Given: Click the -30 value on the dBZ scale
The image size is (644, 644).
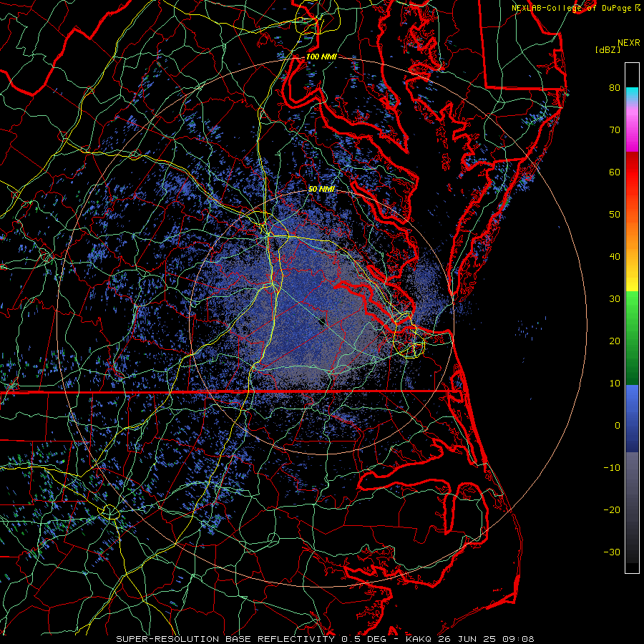Looking at the screenshot, I should click(612, 552).
